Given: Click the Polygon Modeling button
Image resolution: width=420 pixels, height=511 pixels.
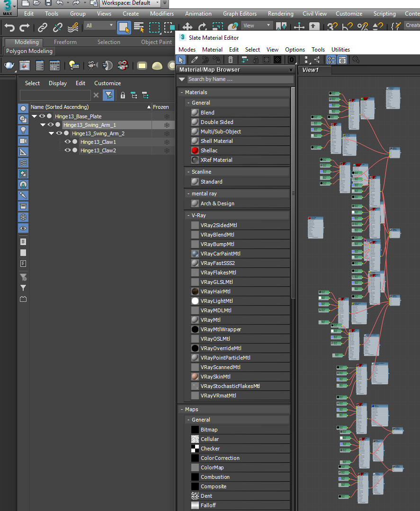Looking at the screenshot, I should click(29, 51).
